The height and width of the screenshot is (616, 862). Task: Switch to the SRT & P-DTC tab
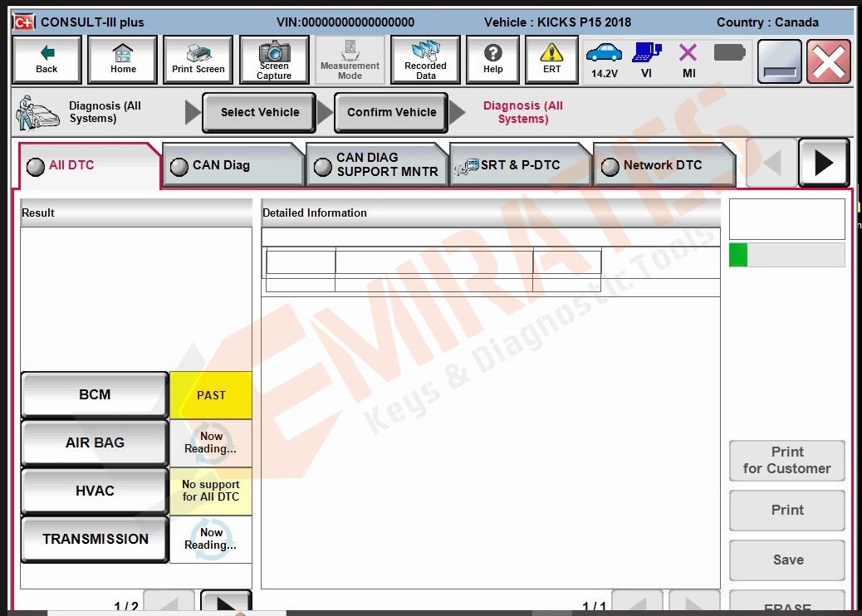pos(519,165)
